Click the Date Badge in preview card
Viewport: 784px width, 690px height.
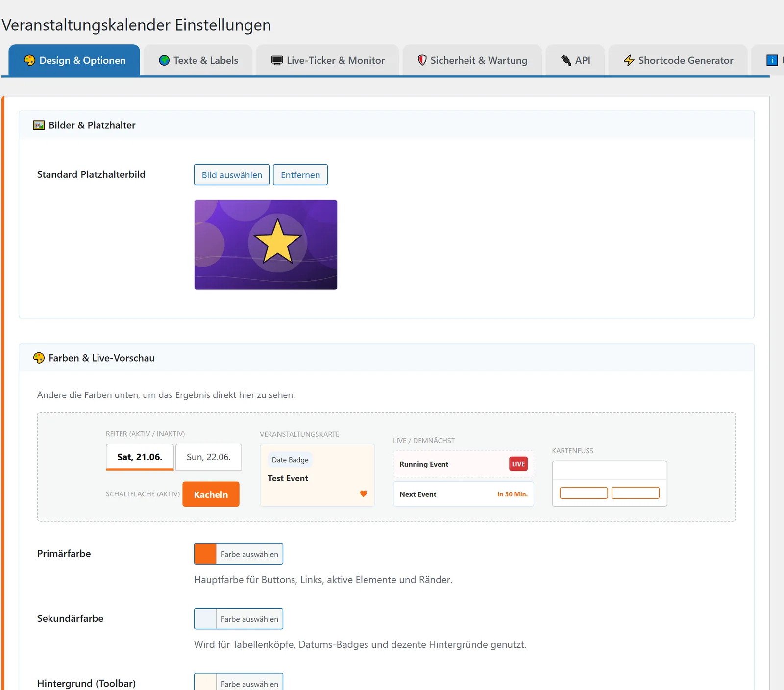[x=290, y=460]
